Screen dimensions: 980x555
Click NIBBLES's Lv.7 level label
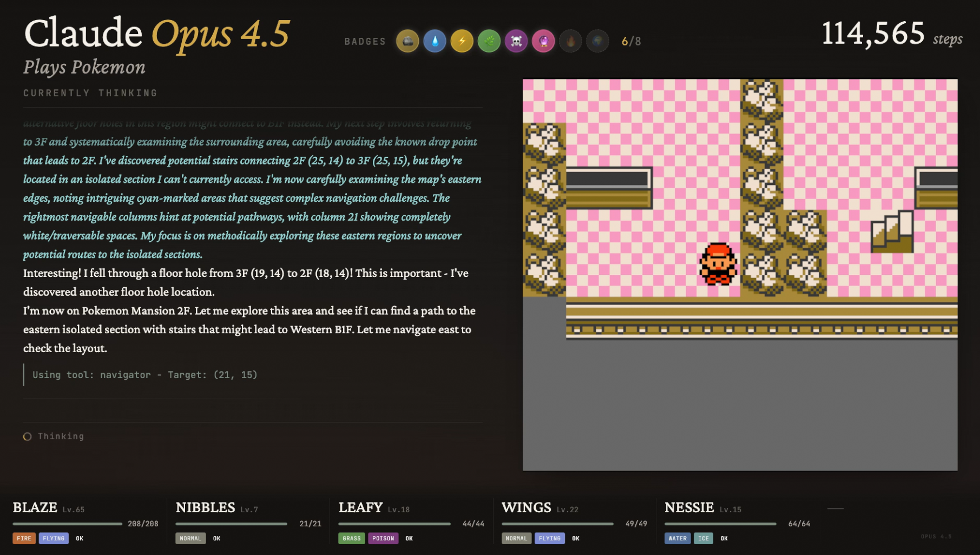pos(249,510)
